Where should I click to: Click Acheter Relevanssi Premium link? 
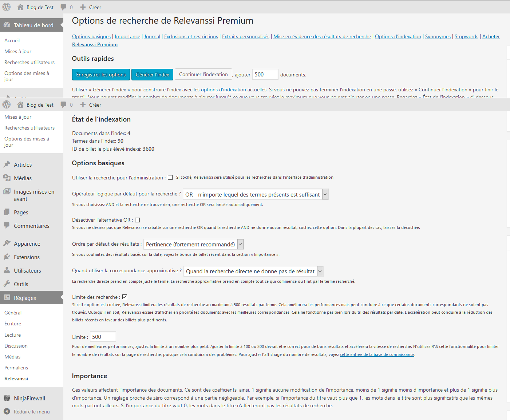coord(491,36)
